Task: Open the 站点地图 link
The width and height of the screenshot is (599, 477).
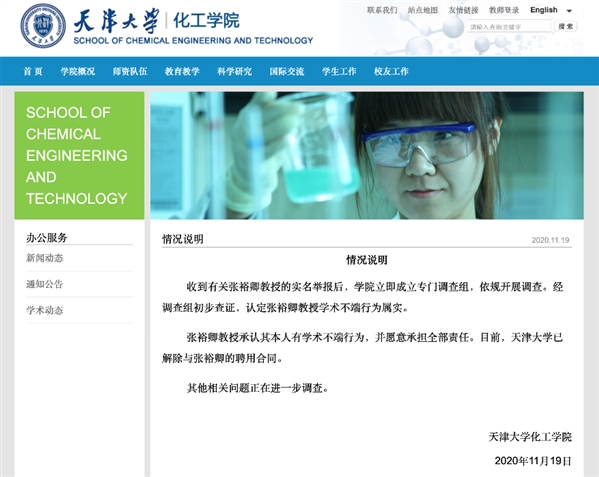Action: pos(423,10)
